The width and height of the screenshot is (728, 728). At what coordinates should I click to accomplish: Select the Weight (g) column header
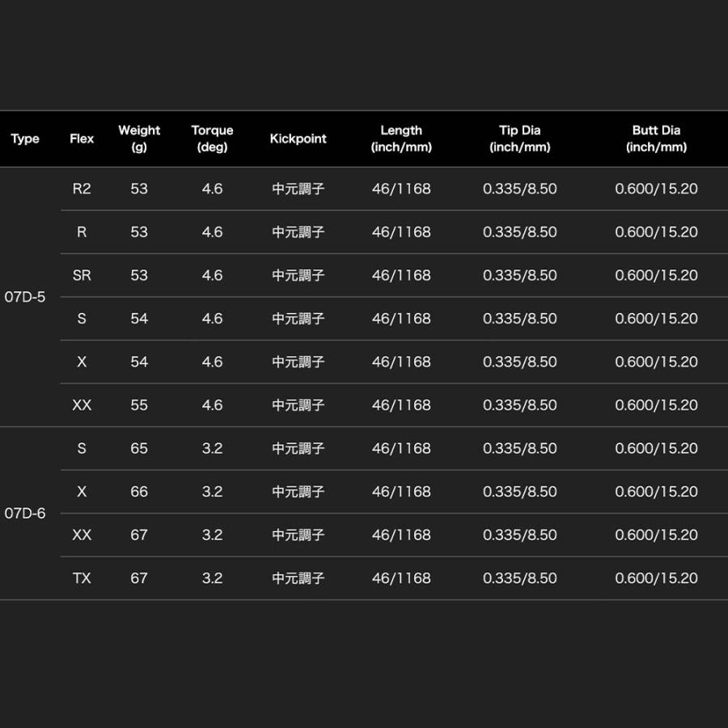139,138
